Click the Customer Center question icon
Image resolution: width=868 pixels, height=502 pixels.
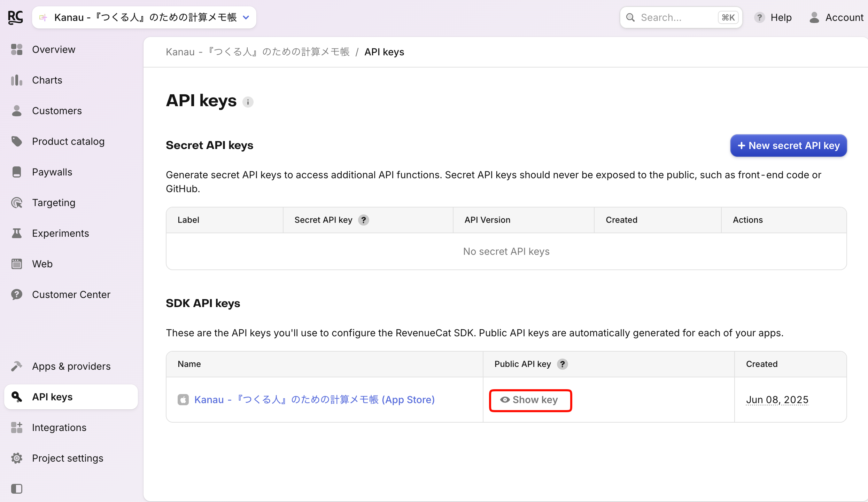[17, 295]
